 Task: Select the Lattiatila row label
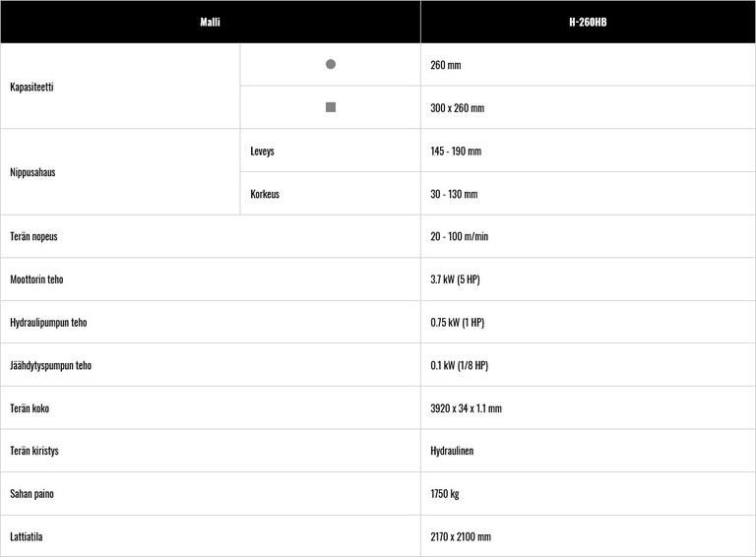(x=27, y=536)
